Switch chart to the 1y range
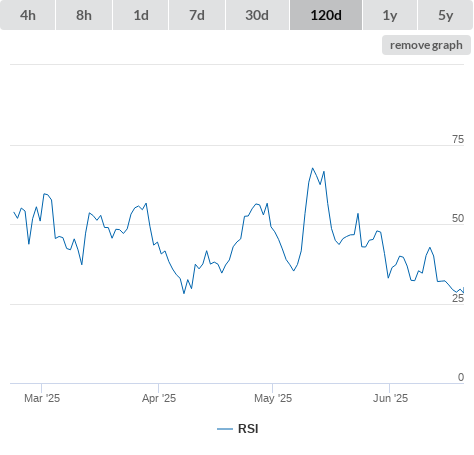The image size is (474, 455). (390, 15)
